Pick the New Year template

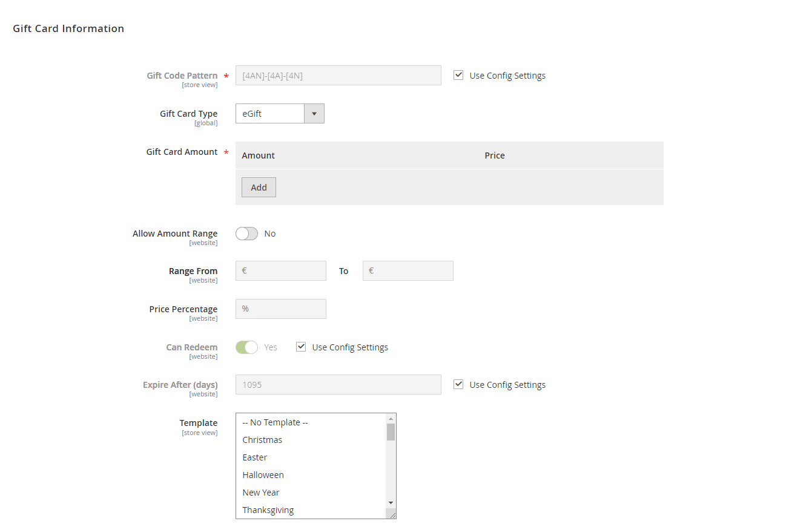tap(261, 493)
